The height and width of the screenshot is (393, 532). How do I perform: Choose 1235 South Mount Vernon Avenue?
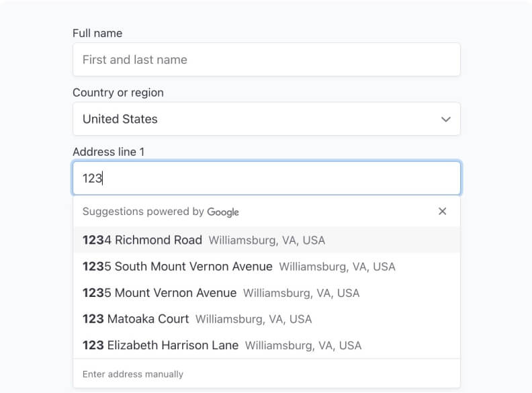point(177,267)
